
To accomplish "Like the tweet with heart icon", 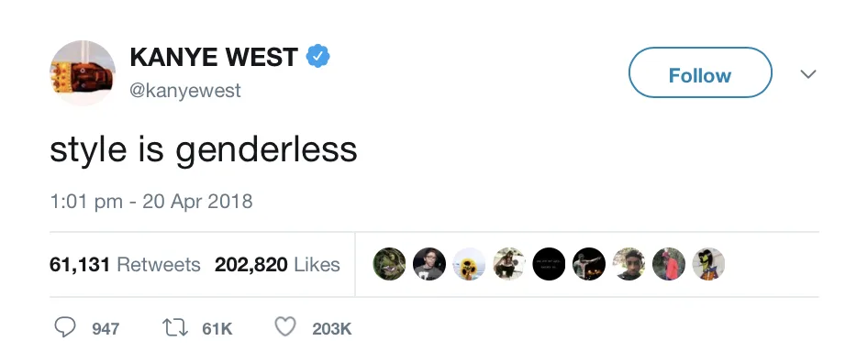I will pyautogui.click(x=285, y=327).
